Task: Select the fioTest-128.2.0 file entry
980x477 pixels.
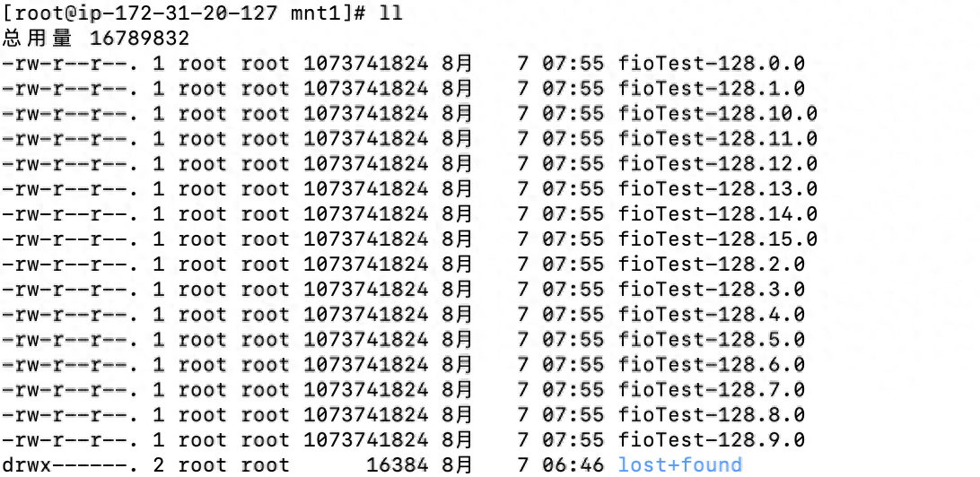Action: [x=711, y=265]
